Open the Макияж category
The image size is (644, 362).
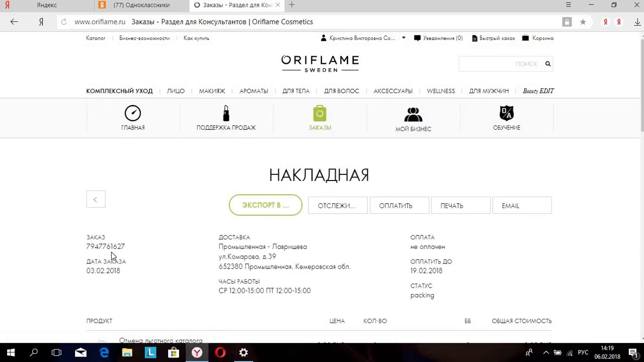(212, 91)
